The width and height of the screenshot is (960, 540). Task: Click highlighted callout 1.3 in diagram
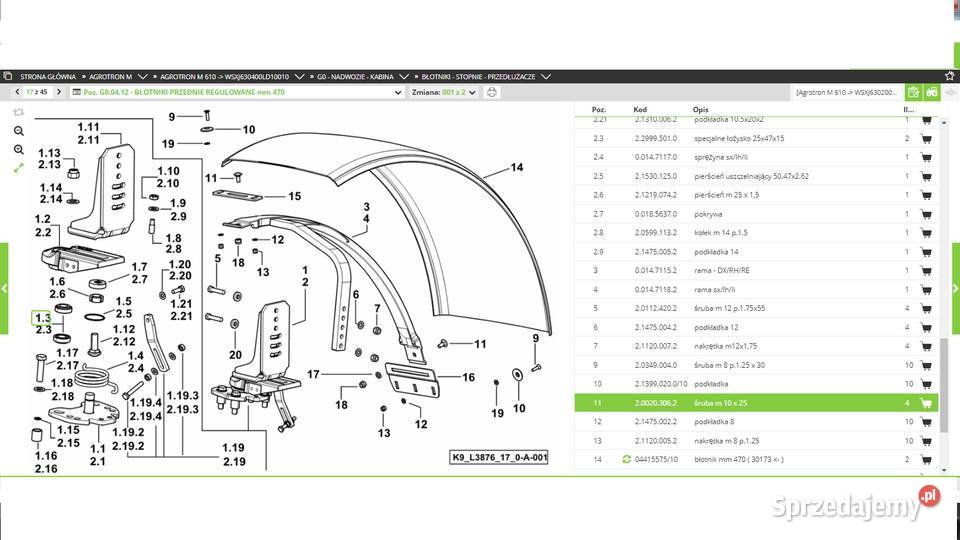pos(42,318)
